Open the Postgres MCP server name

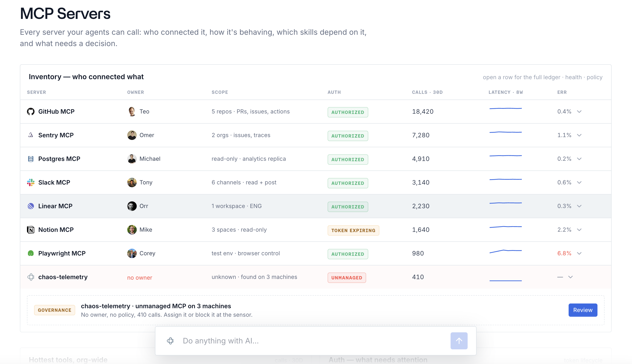click(x=59, y=159)
